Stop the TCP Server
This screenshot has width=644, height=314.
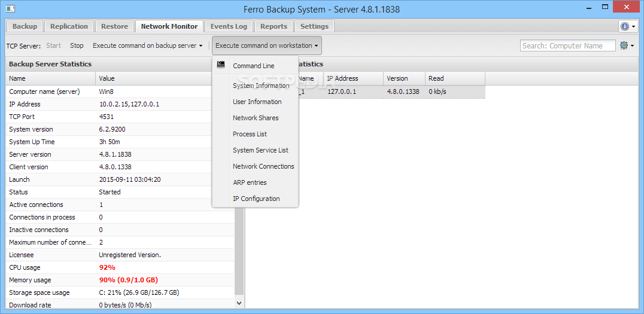(77, 45)
